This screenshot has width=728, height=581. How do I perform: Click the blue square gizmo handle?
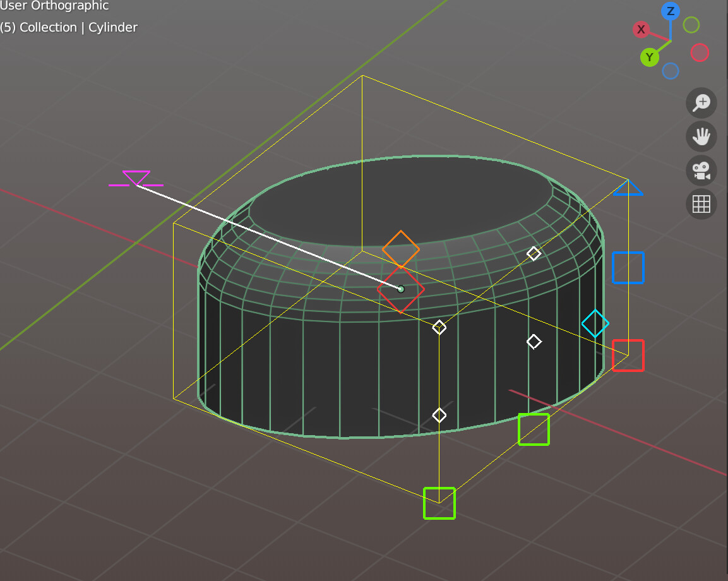pos(628,268)
